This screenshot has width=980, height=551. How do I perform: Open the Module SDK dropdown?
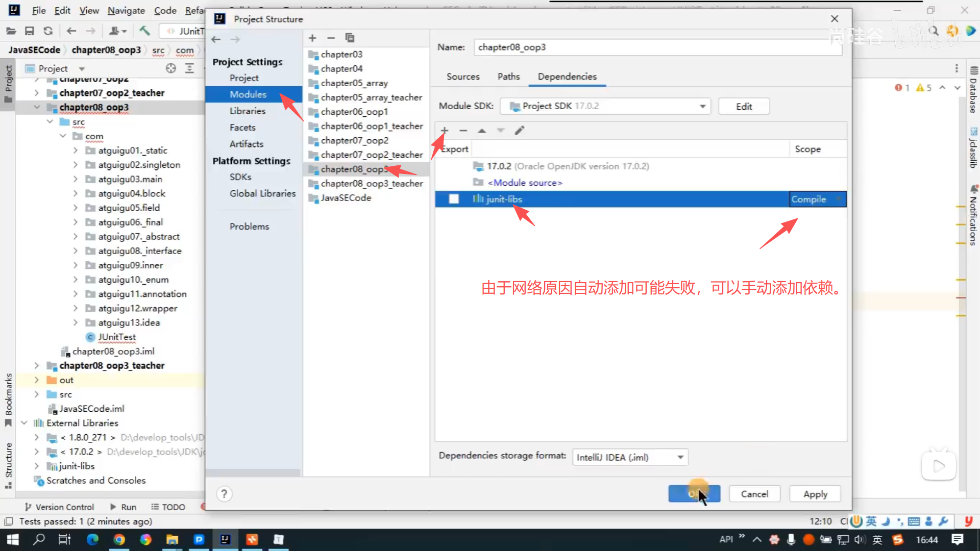[702, 106]
